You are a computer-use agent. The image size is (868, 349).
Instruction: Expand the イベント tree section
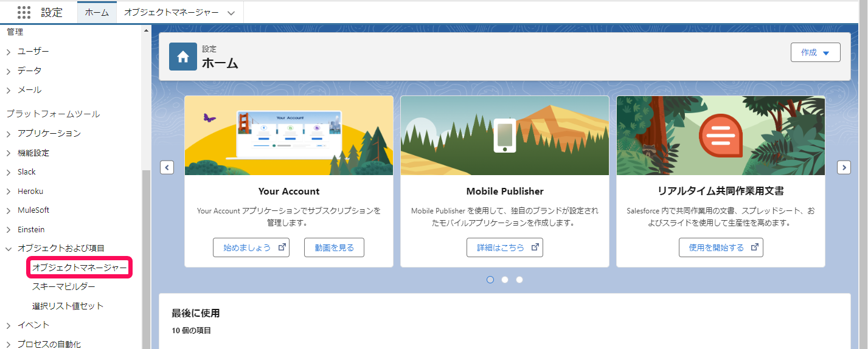click(x=9, y=325)
